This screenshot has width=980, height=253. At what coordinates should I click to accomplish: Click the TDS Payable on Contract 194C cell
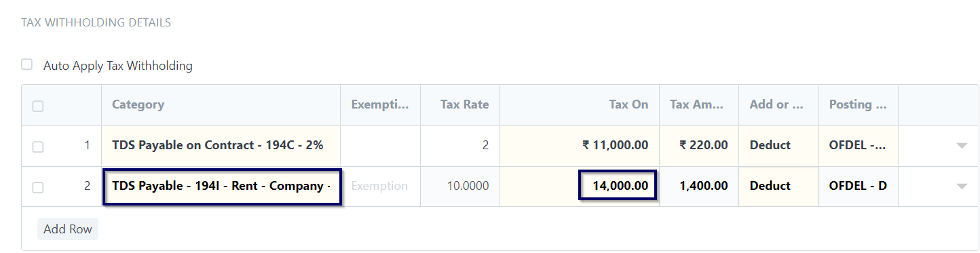[x=221, y=145]
